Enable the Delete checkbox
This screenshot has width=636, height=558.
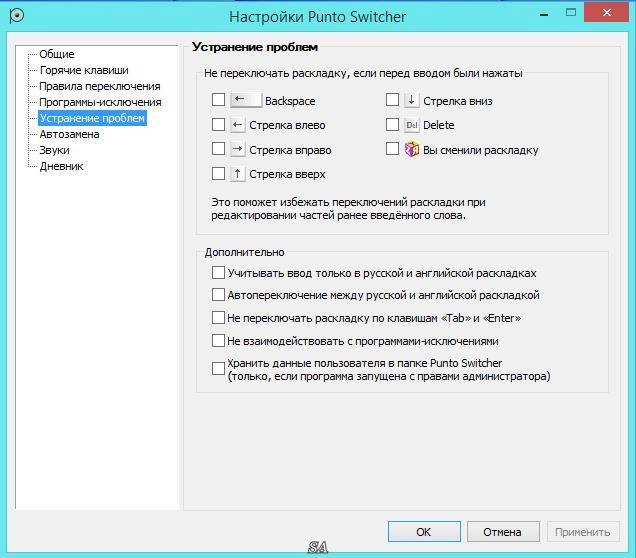(x=392, y=124)
